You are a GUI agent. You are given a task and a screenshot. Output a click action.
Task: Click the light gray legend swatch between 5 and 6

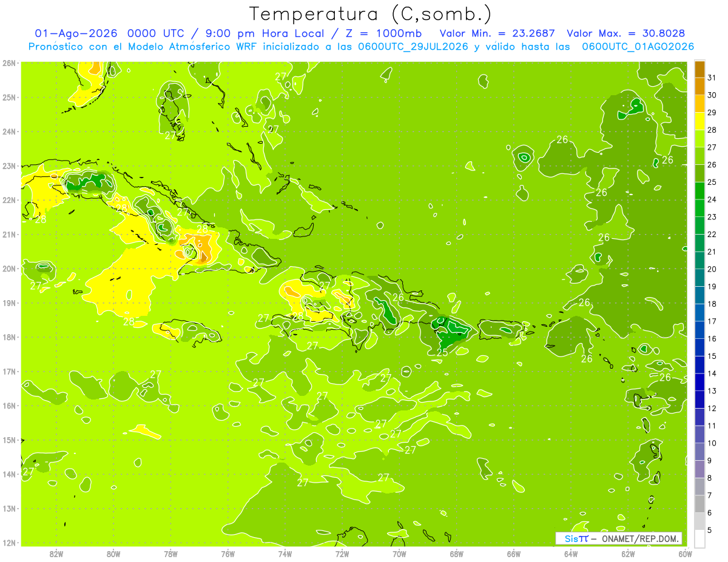[x=699, y=521]
